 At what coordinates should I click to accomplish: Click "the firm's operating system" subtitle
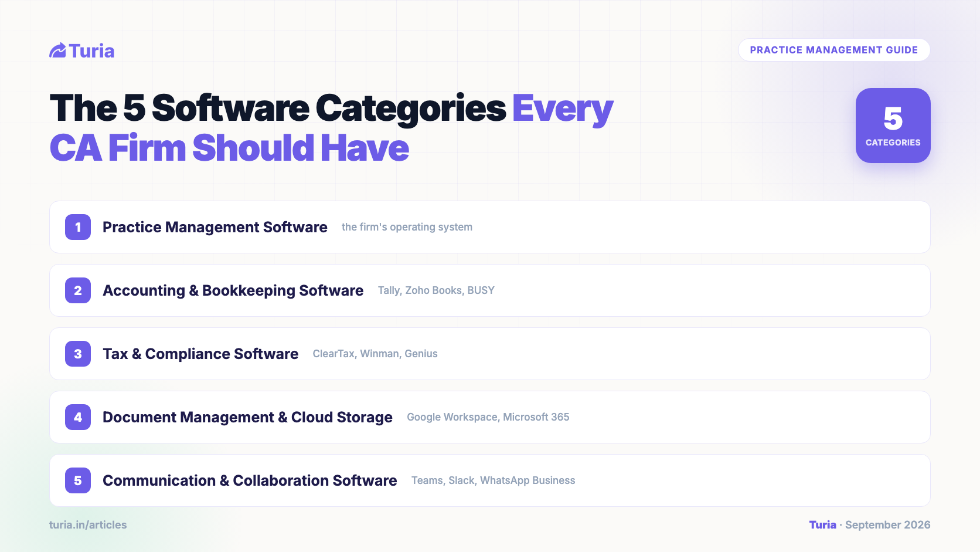click(x=407, y=227)
